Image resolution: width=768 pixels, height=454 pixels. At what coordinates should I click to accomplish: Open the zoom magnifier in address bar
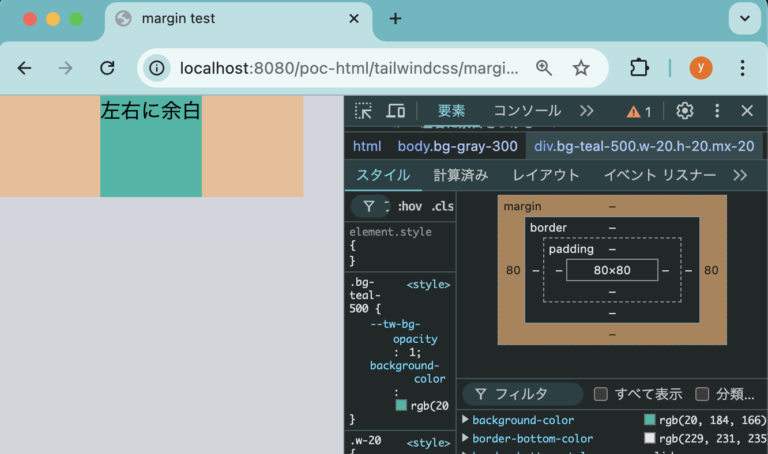coord(544,68)
